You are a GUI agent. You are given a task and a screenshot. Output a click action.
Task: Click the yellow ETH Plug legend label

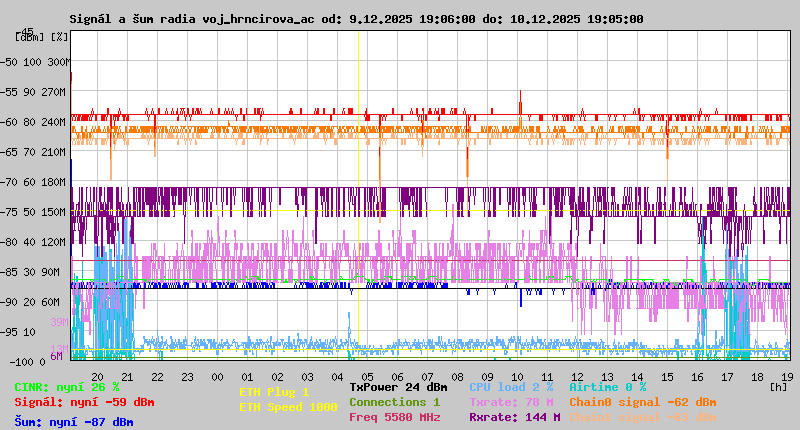[274, 392]
